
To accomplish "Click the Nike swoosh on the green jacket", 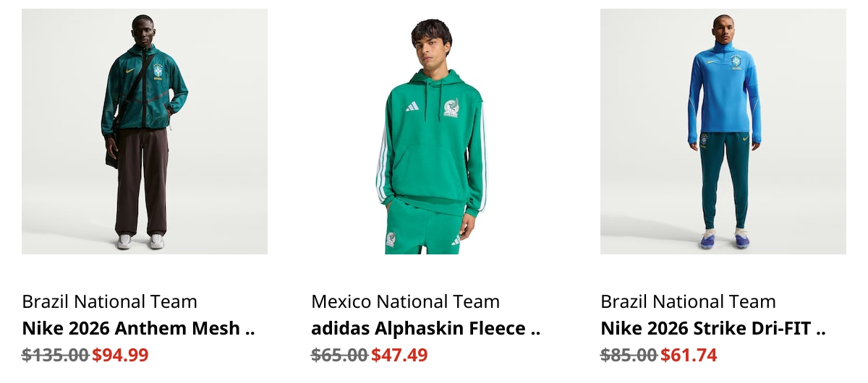I will [129, 70].
